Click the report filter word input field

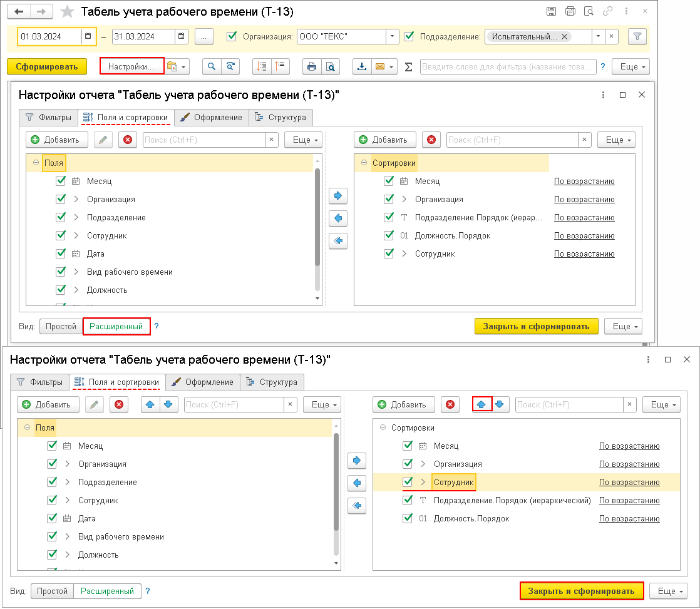[508, 66]
